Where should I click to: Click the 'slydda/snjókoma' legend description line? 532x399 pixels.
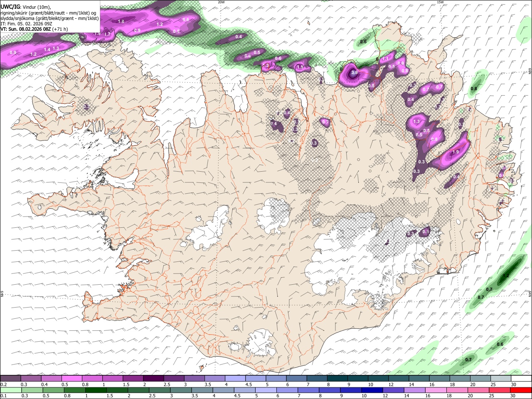49,18
